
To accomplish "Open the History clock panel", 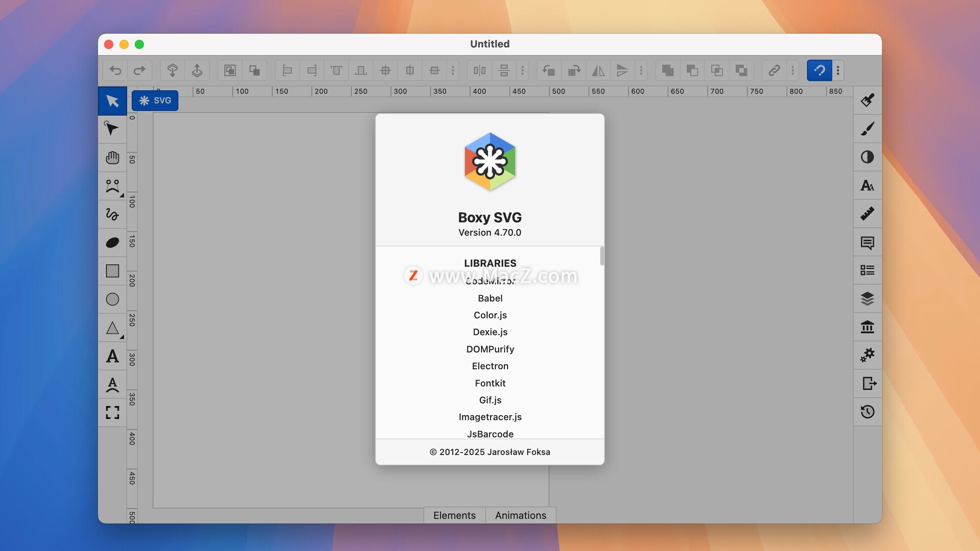I will [867, 412].
